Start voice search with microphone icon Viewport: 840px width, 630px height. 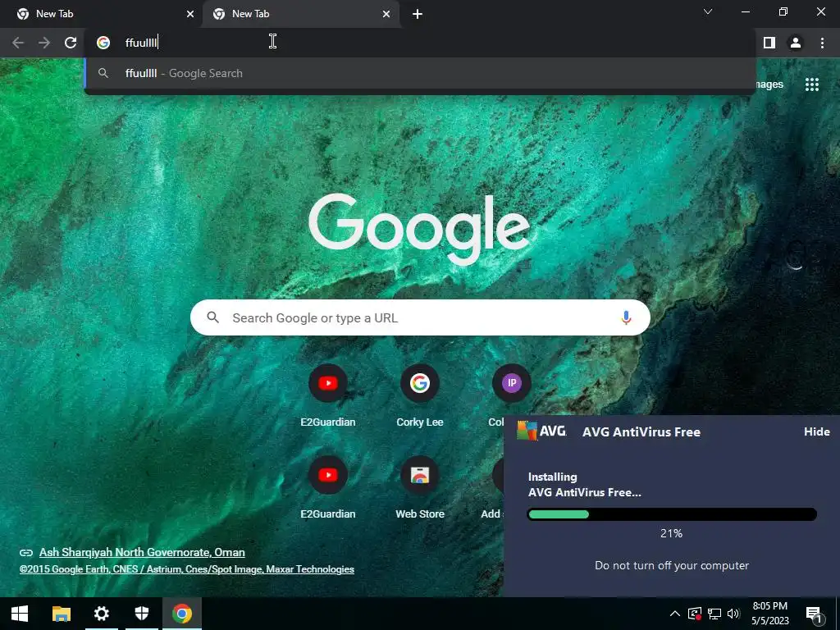click(x=626, y=317)
